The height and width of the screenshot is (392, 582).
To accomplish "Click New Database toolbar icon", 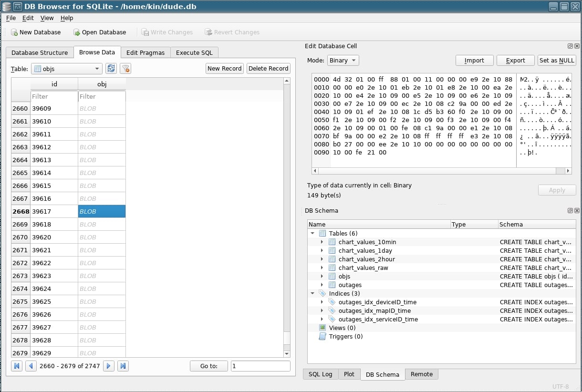I will 14,32.
